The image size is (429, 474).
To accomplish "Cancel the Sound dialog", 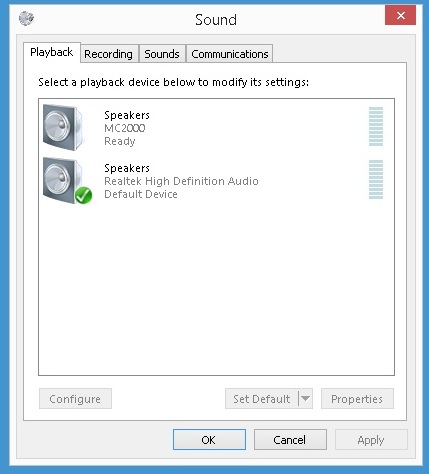I will (x=290, y=440).
